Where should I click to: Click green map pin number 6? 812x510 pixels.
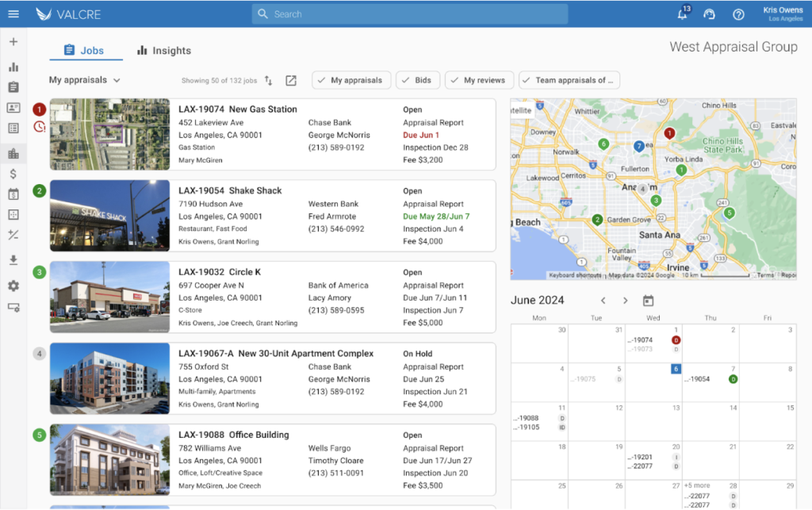tap(603, 144)
